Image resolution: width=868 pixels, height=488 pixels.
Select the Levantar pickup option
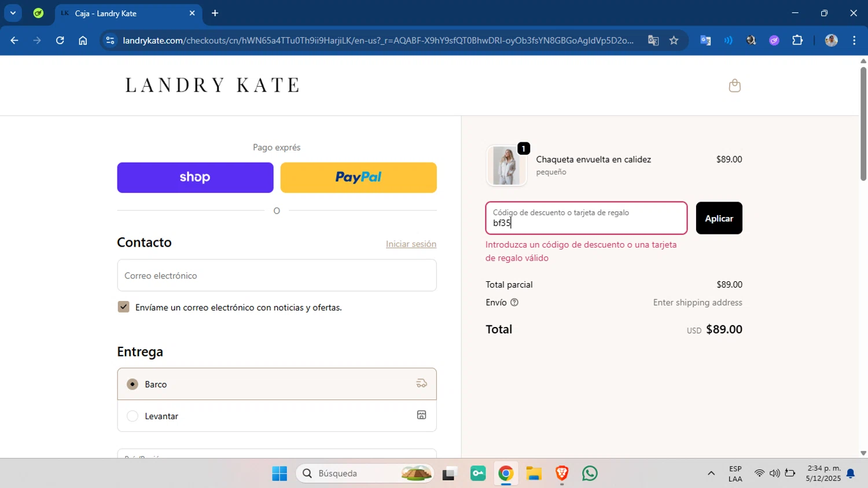pyautogui.click(x=277, y=416)
